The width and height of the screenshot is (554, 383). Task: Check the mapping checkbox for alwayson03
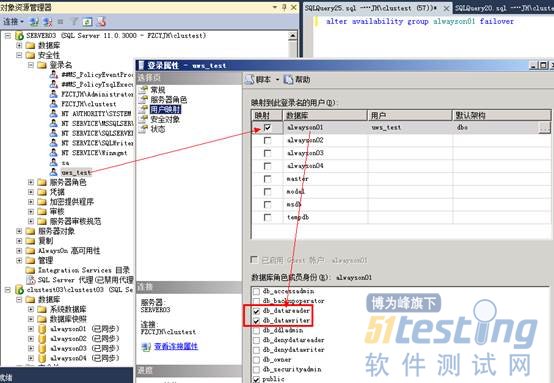click(x=267, y=153)
